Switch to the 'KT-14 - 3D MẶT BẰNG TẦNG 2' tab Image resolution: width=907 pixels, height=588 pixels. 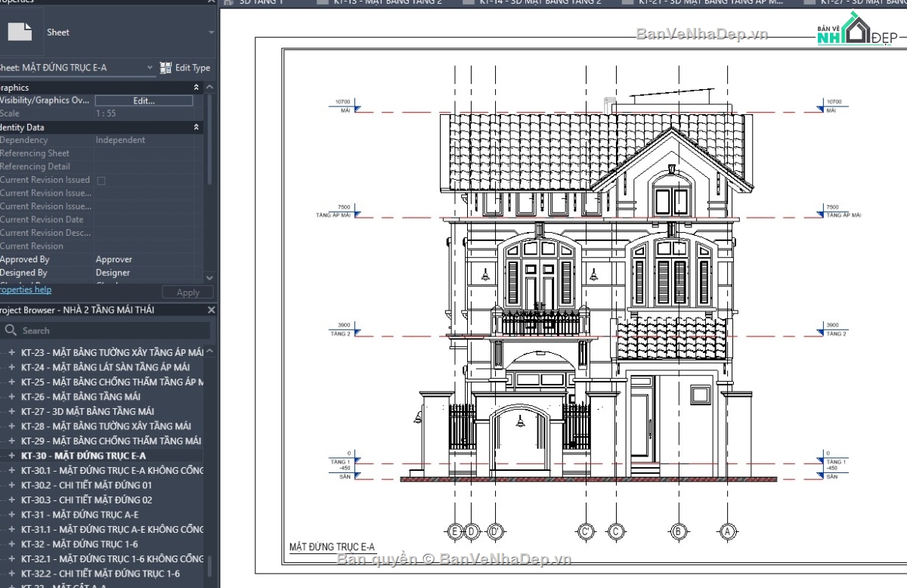[534, 3]
